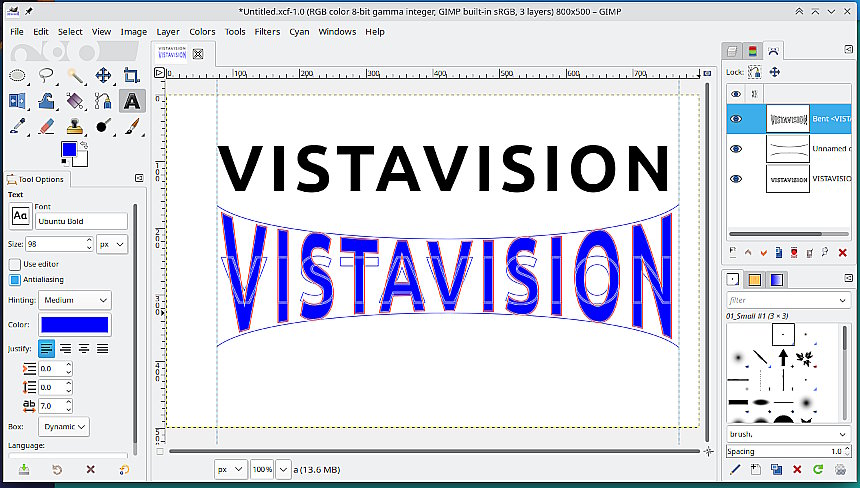Open the Brushes dock tab configuration menu
The height and width of the screenshot is (488, 860).
click(848, 279)
